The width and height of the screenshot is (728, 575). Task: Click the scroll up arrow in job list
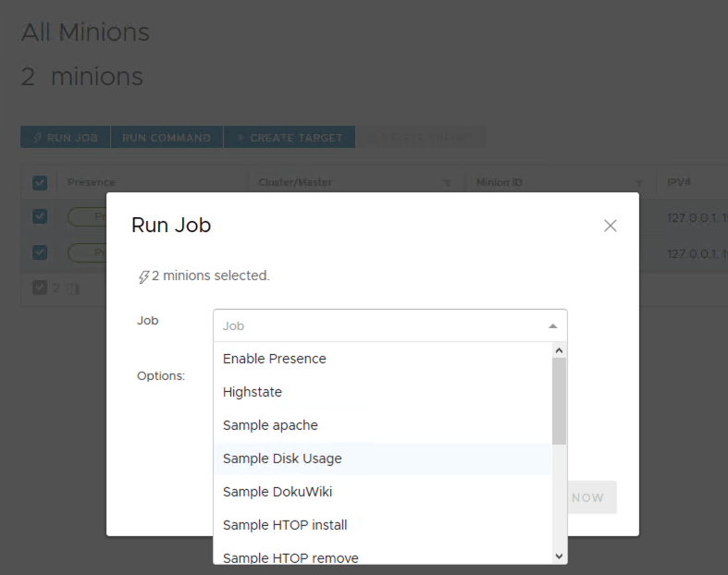click(559, 350)
